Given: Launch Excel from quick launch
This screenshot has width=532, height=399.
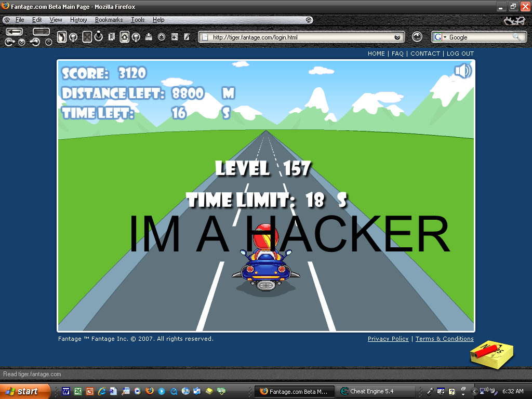Looking at the screenshot, I should (x=78, y=391).
